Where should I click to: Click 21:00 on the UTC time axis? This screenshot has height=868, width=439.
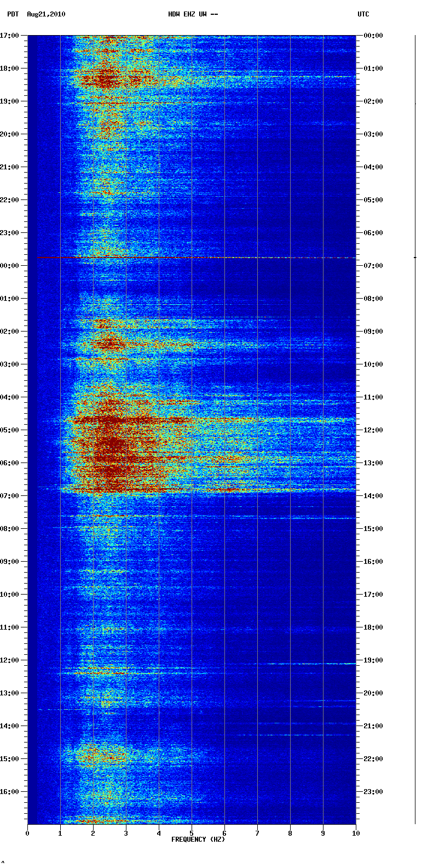click(x=373, y=726)
